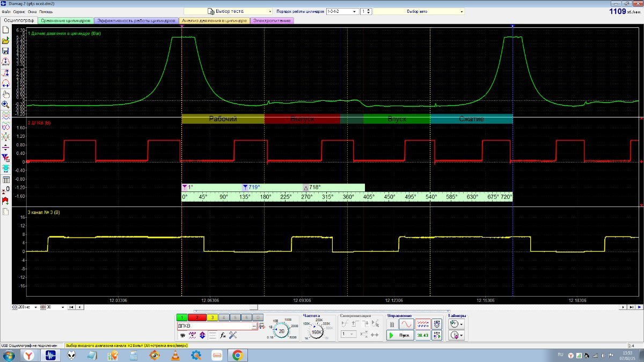The height and width of the screenshot is (362, 644).
Task: Expand the 'Выбор авто' dropdown
Action: pos(419,11)
